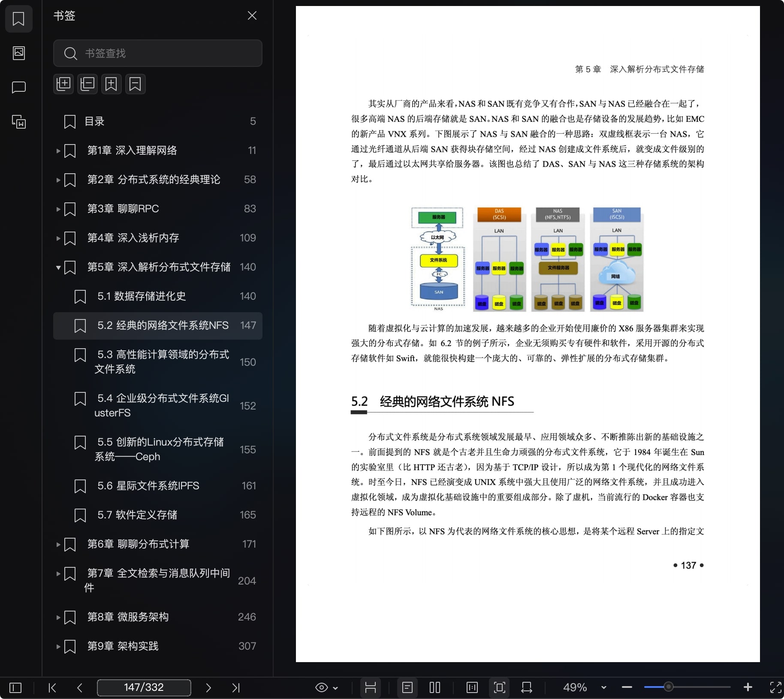Close the 书签 bookmarks panel
This screenshot has height=699, width=784.
tap(252, 16)
